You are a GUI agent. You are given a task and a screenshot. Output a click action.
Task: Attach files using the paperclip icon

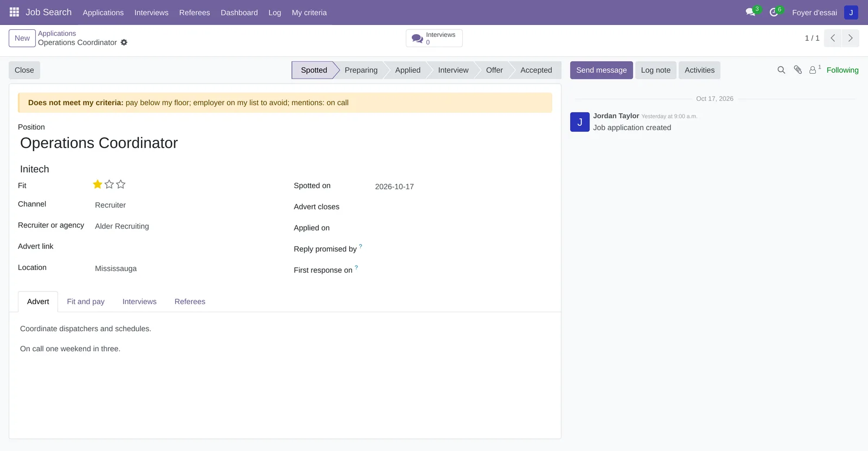point(797,70)
